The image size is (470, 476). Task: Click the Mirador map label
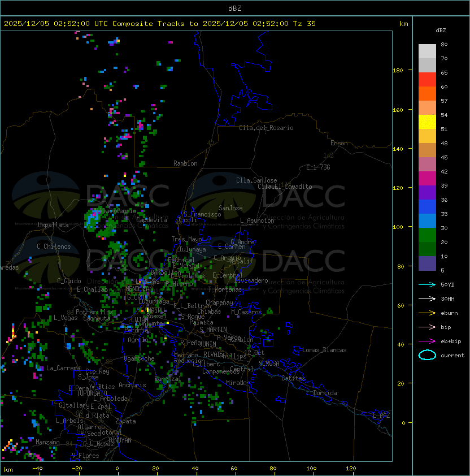coord(238,383)
